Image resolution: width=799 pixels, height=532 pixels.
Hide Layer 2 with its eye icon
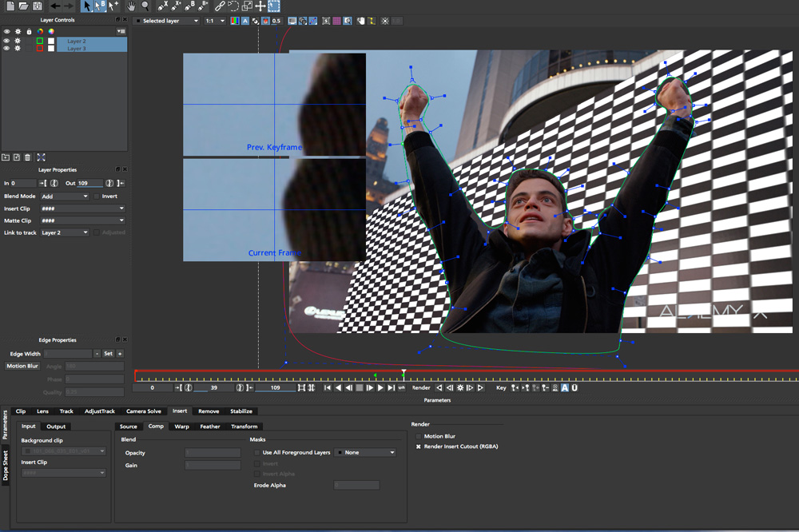click(x=6, y=41)
